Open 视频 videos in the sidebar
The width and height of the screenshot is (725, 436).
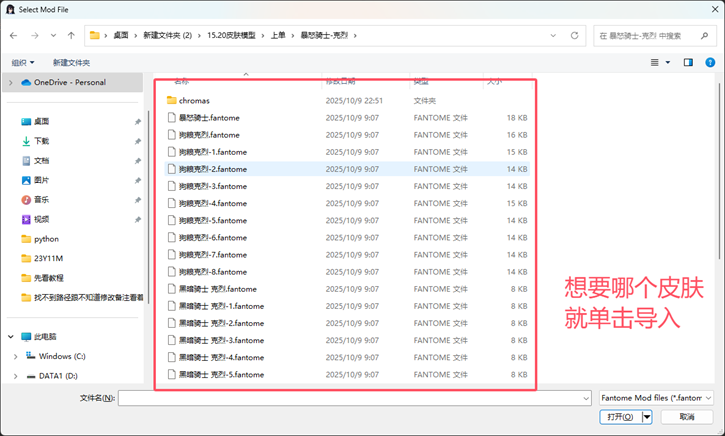coord(41,220)
